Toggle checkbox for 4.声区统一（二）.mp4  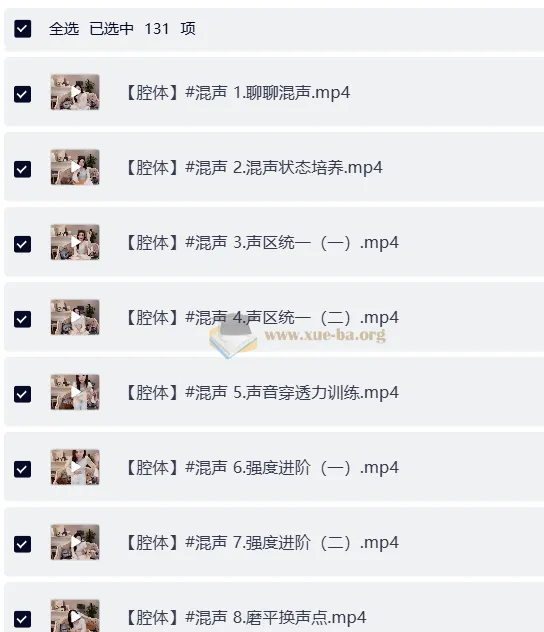pos(23,319)
